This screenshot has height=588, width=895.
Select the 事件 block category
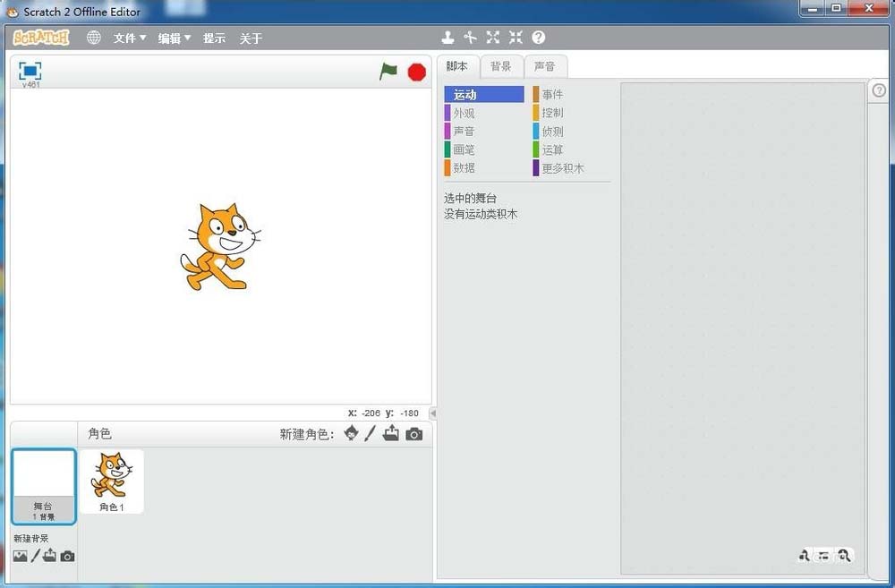click(x=572, y=94)
